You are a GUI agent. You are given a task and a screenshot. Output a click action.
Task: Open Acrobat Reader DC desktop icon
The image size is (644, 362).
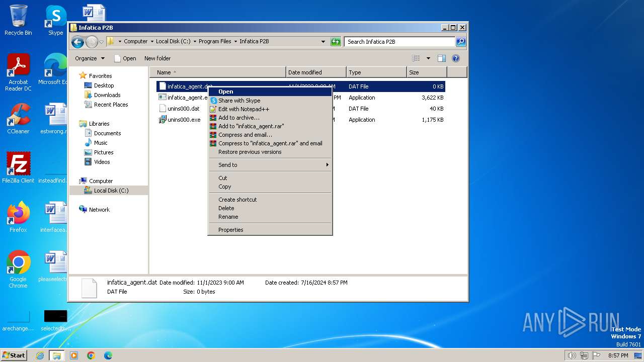pos(18,72)
